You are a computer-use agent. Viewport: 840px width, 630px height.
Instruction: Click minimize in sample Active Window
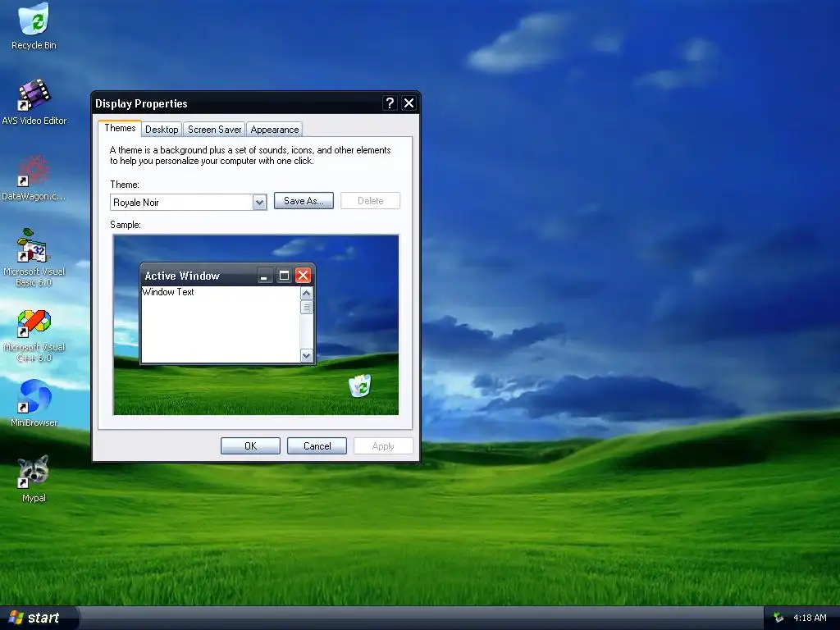(x=264, y=276)
